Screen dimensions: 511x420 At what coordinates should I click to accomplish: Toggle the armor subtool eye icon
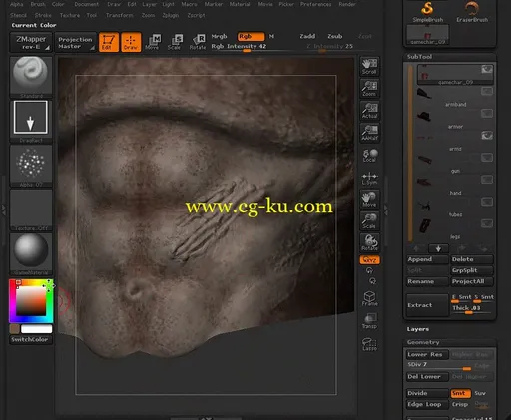point(487,114)
